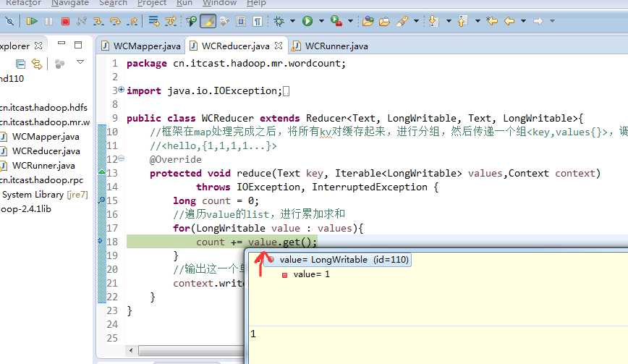Step Into the current line

point(98,21)
